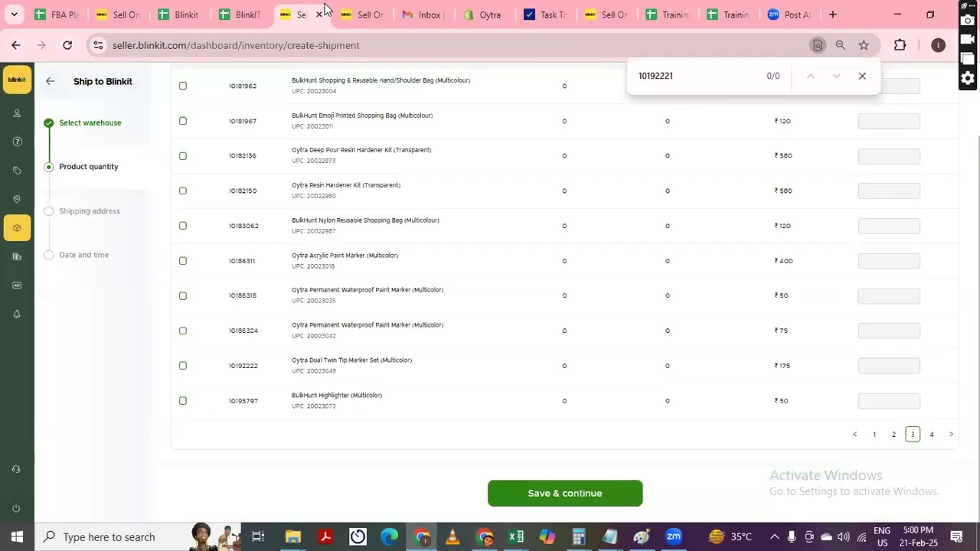This screenshot has height=551, width=980.
Task: Open VLC media player from taskbar
Action: [452, 536]
